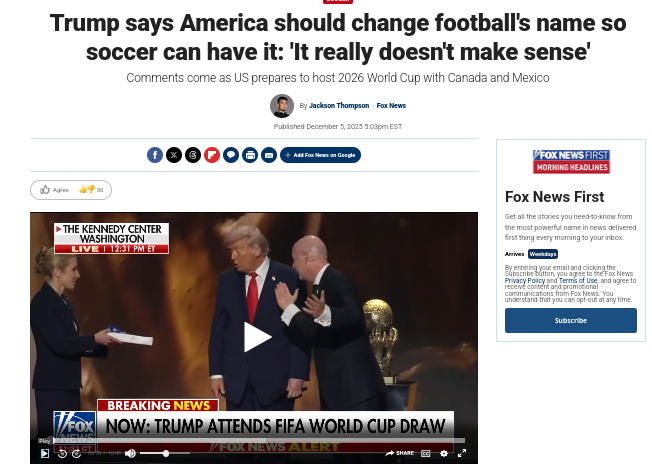Click the Agree thumbs-up button
The width and height of the screenshot is (652, 464).
54,190
